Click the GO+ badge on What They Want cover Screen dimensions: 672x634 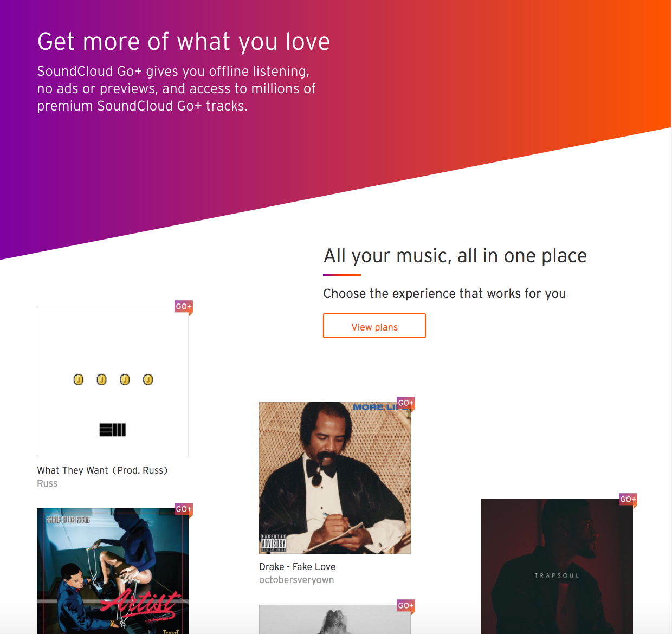[184, 307]
